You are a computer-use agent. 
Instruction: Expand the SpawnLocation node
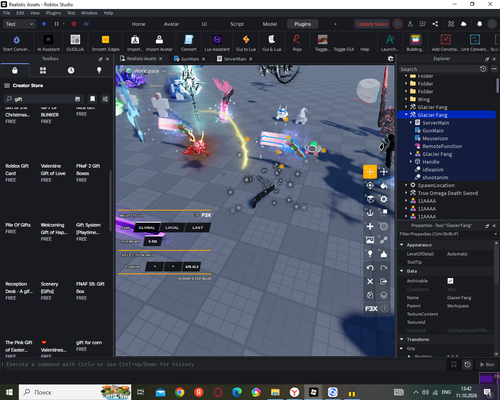tap(406, 185)
